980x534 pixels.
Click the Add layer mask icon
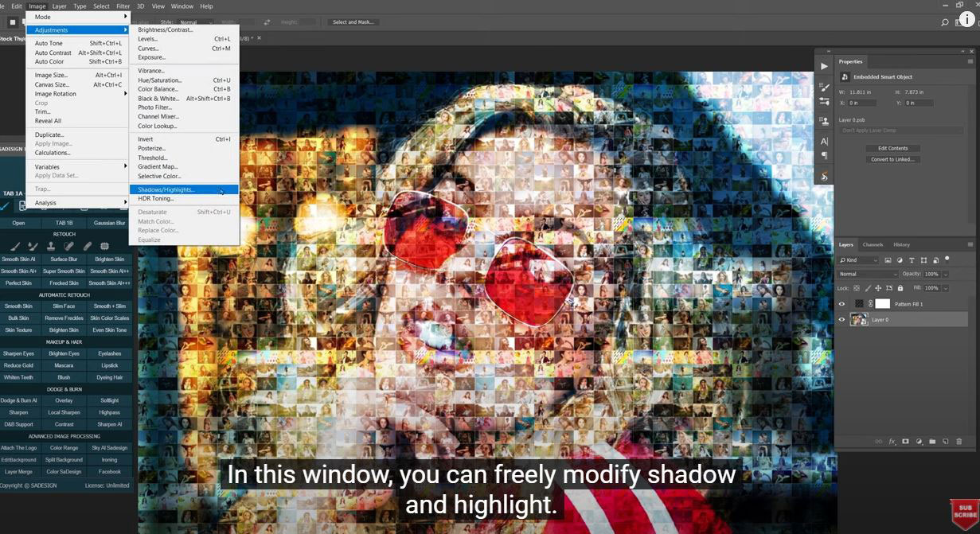[905, 442]
